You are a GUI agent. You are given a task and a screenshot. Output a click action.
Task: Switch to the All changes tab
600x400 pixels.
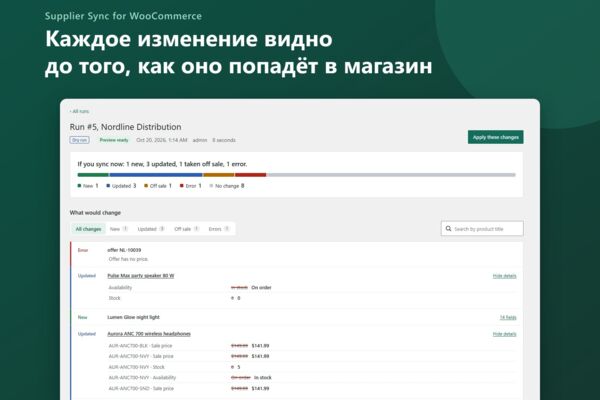[88, 229]
